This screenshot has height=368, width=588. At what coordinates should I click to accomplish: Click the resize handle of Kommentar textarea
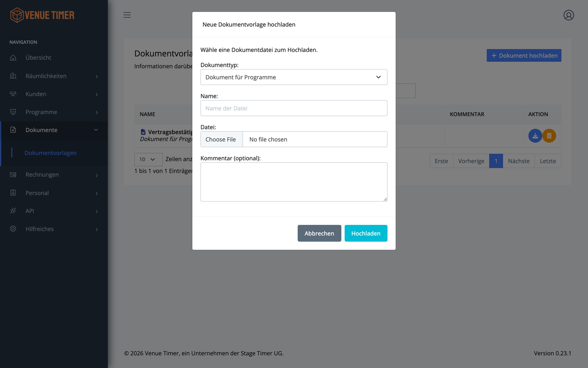point(385,199)
